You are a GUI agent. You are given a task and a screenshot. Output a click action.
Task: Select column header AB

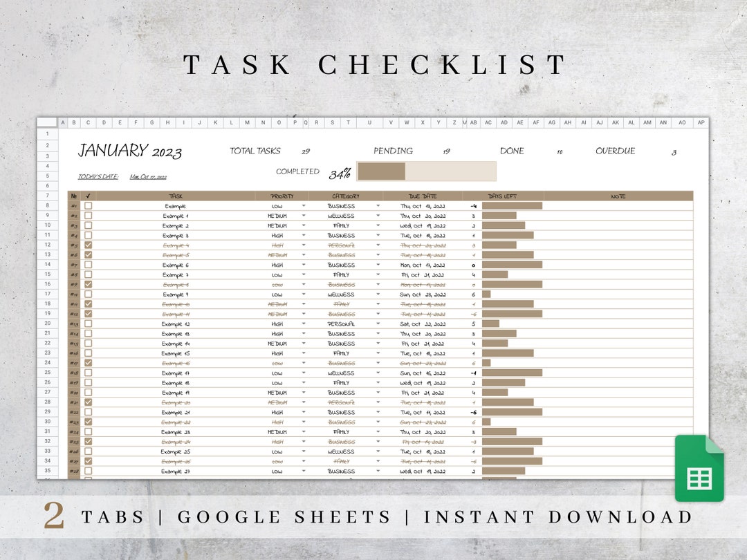(x=474, y=122)
